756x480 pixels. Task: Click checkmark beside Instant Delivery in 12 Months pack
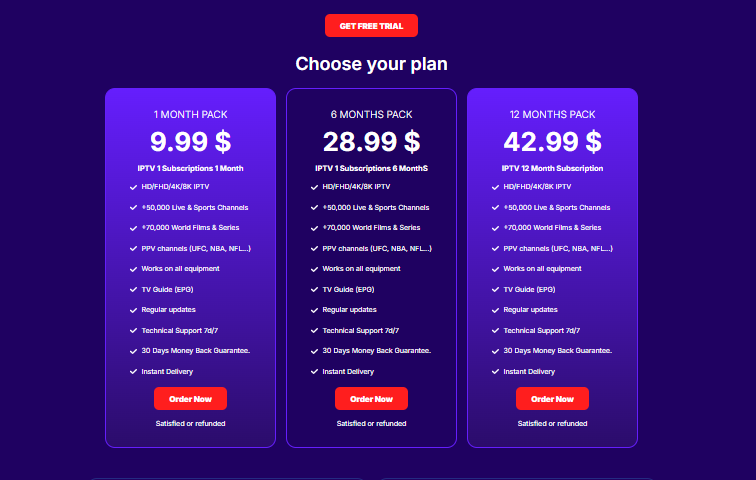click(495, 372)
